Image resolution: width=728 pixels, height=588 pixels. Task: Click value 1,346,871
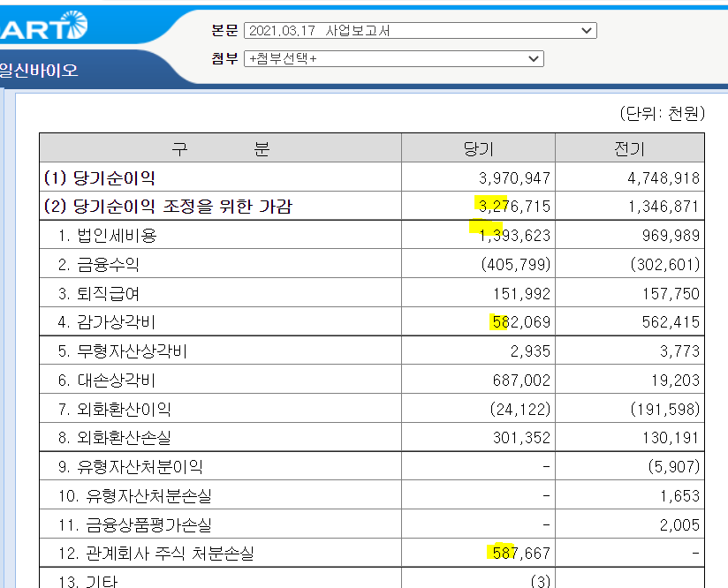pyautogui.click(x=664, y=206)
